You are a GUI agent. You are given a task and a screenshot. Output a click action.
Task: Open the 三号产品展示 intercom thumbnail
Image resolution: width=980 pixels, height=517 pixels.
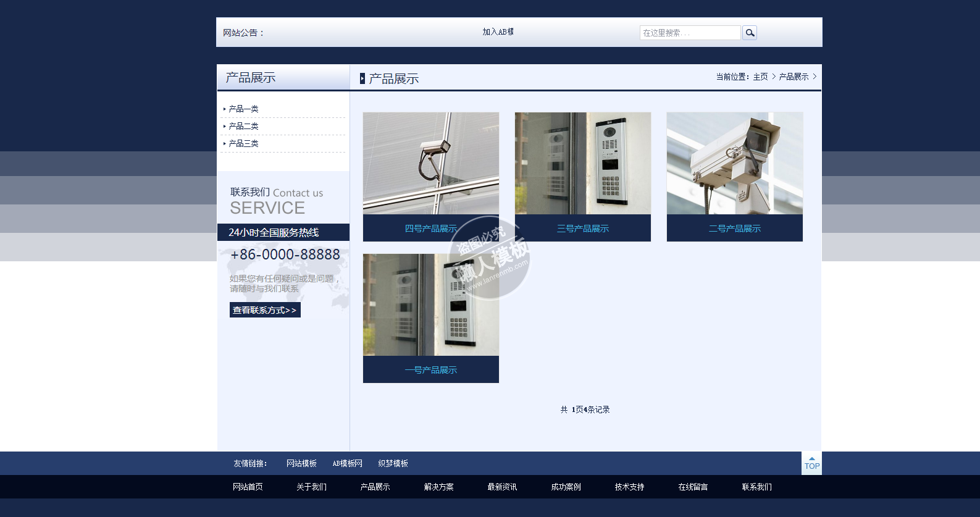[582, 164]
